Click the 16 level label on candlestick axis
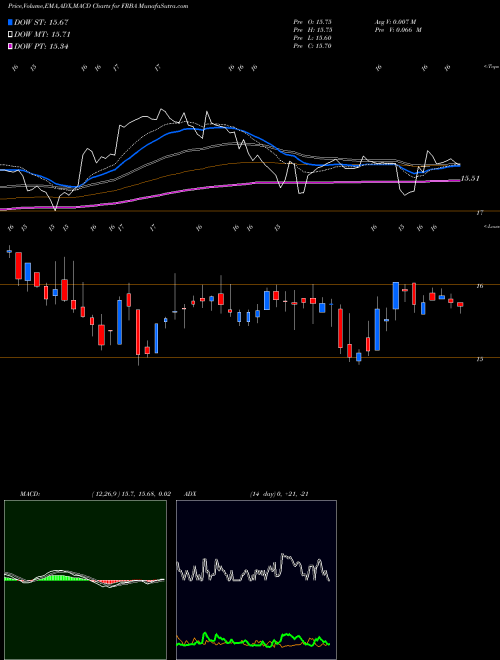 [479, 286]
